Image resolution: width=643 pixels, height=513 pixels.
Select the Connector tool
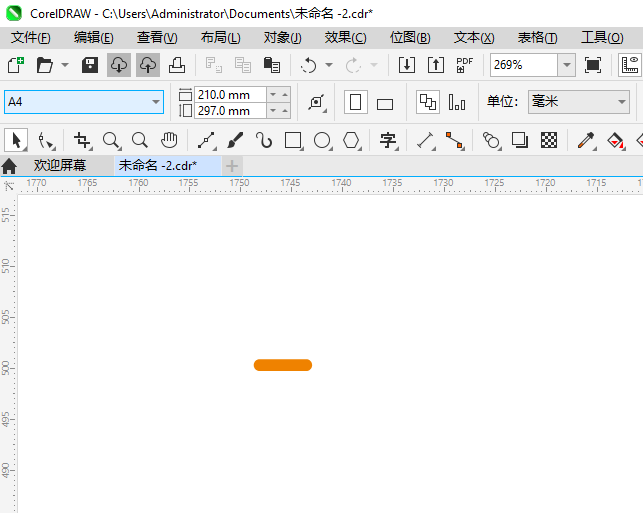(455, 141)
